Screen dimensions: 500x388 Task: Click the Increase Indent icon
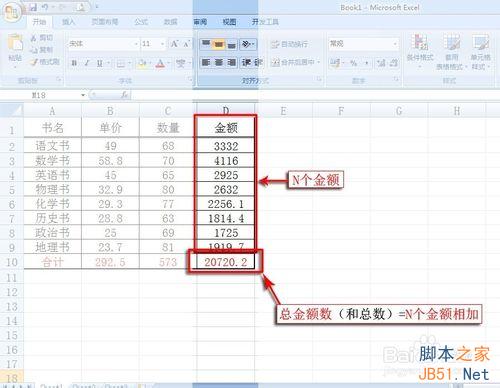(x=258, y=62)
